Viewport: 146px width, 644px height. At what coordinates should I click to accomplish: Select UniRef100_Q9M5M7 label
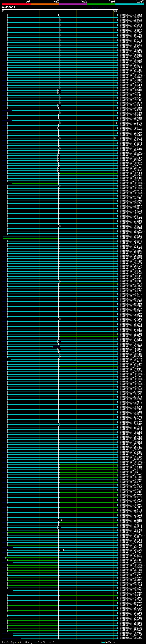pos(131,63)
